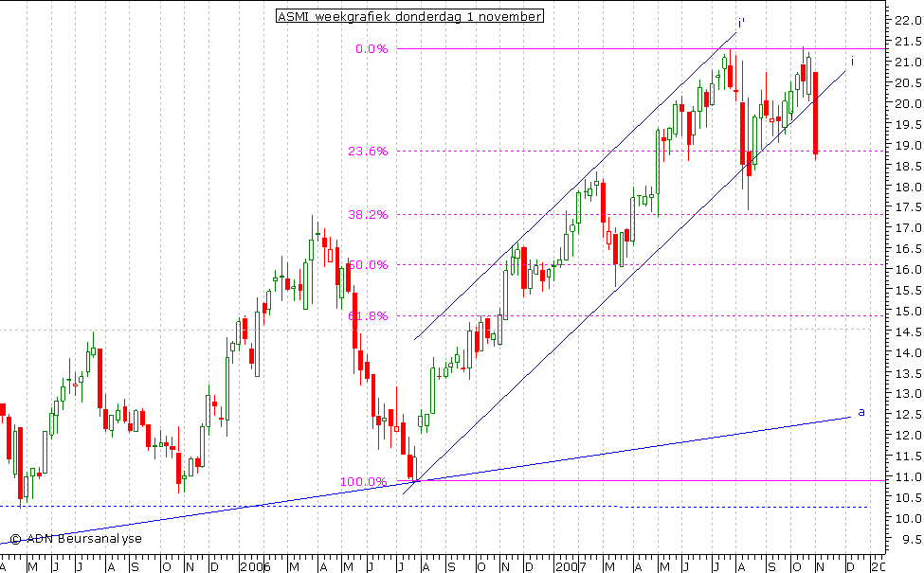Click the 22.0 price axis label
The height and width of the screenshot is (573, 924).
click(908, 21)
